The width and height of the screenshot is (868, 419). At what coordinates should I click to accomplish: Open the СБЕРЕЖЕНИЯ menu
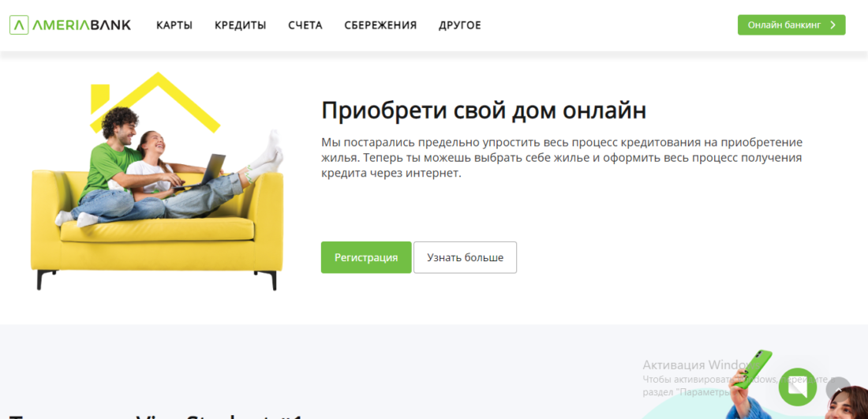click(x=380, y=25)
